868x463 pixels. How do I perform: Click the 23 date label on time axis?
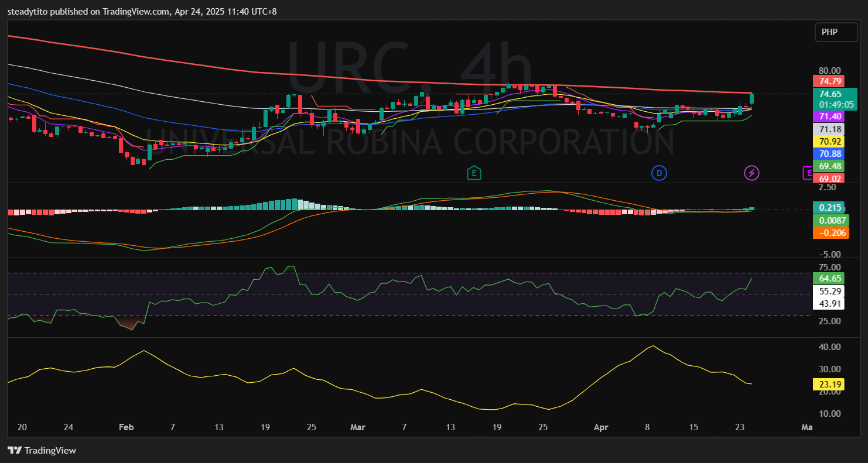740,427
